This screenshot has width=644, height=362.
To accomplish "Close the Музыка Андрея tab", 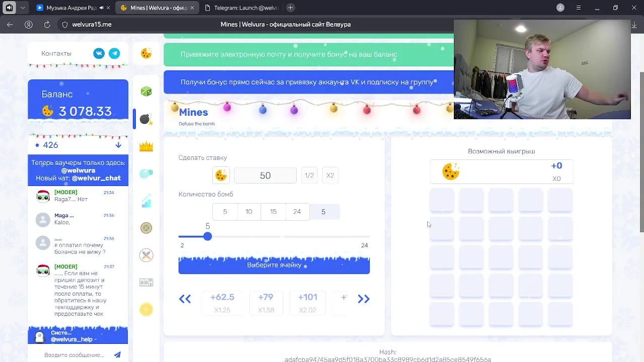I will [x=108, y=8].
